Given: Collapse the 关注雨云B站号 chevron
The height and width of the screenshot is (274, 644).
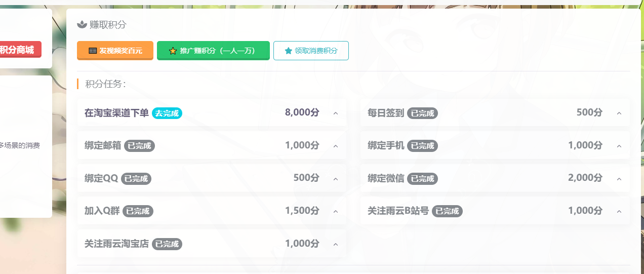Looking at the screenshot, I should click(619, 211).
